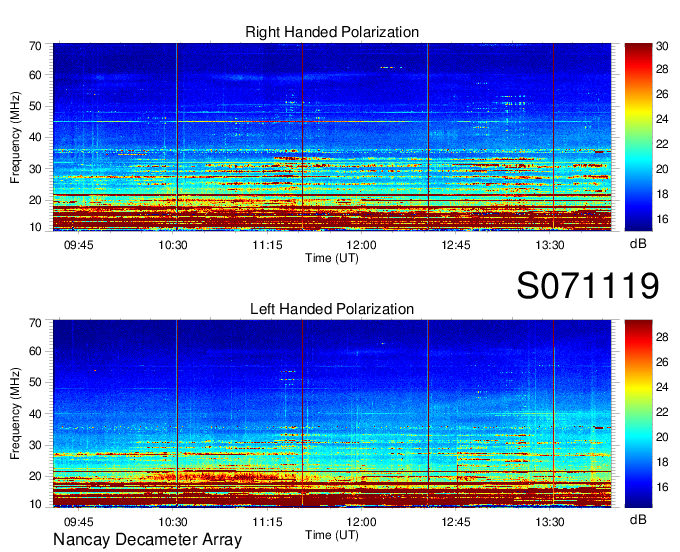This screenshot has width=680, height=552.
Task: Click the 10:30 tick on Left Handed plot
Action: tap(173, 522)
